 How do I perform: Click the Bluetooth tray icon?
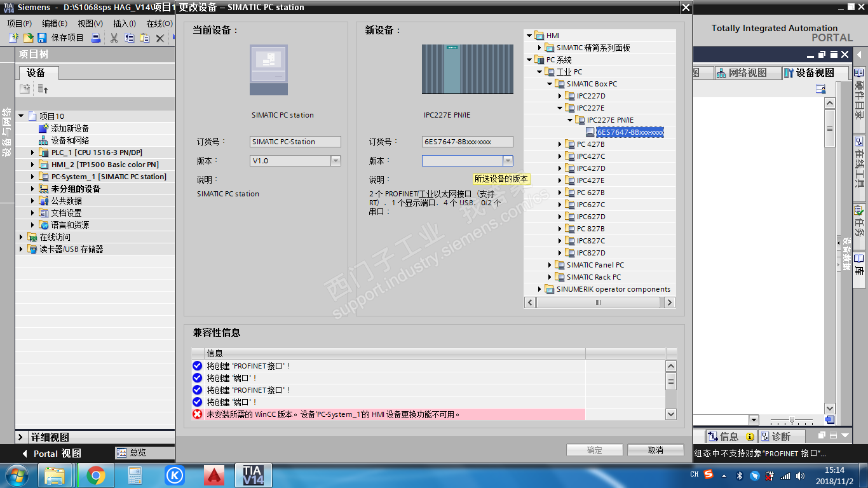point(740,475)
